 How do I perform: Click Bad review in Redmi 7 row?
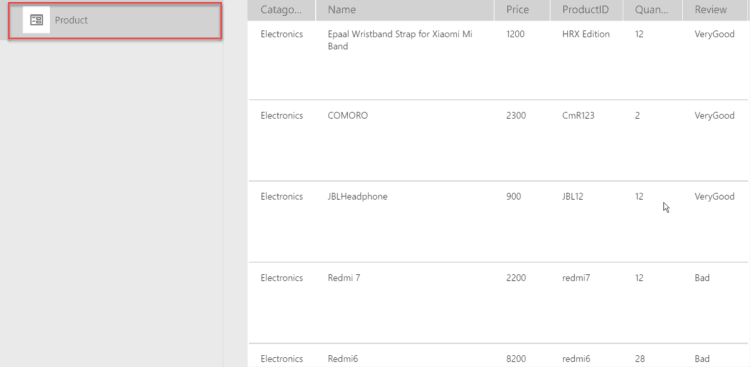pyautogui.click(x=702, y=278)
